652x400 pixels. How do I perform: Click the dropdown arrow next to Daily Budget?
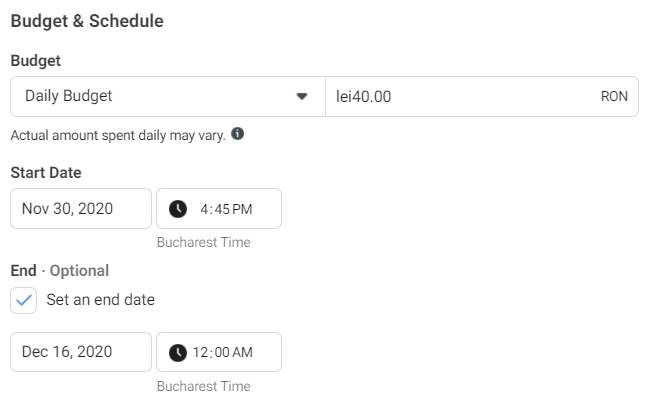pyautogui.click(x=302, y=96)
